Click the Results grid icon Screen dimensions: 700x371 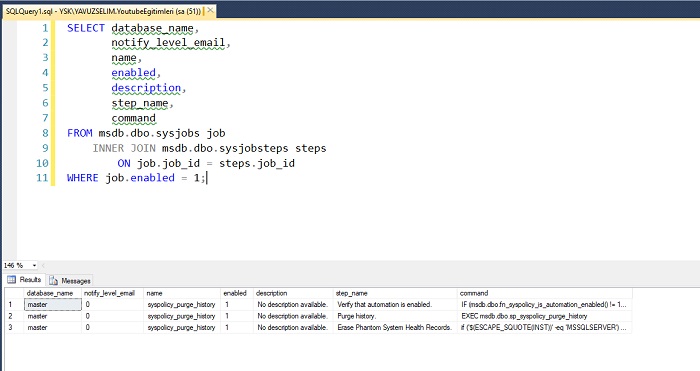[x=12, y=279]
